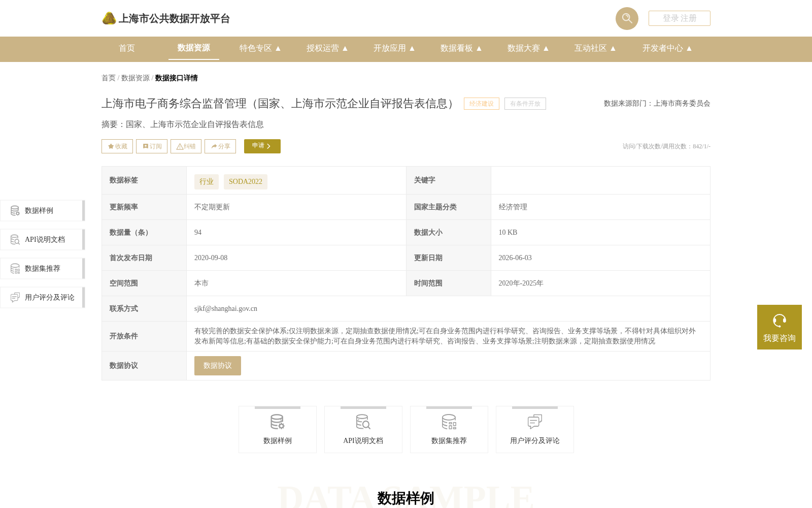This screenshot has width=812, height=508.
Task: Click the 用户评分及评论 card icon below the table
Action: pos(535,422)
